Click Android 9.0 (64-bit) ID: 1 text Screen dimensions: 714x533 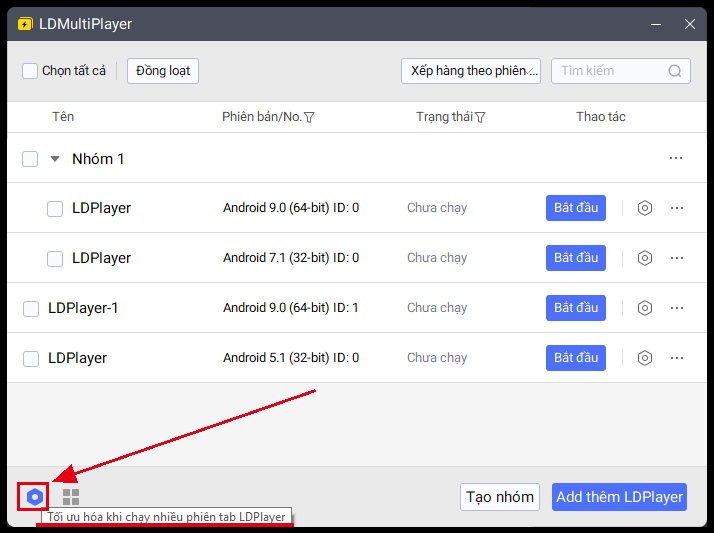point(291,308)
